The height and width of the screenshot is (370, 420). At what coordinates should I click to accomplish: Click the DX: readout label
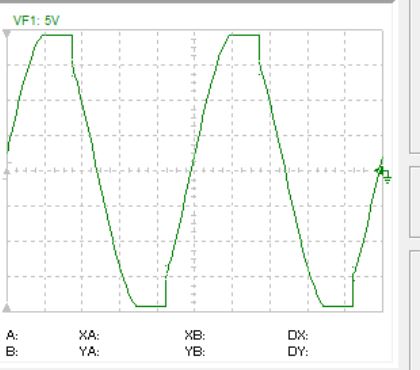[x=298, y=335]
